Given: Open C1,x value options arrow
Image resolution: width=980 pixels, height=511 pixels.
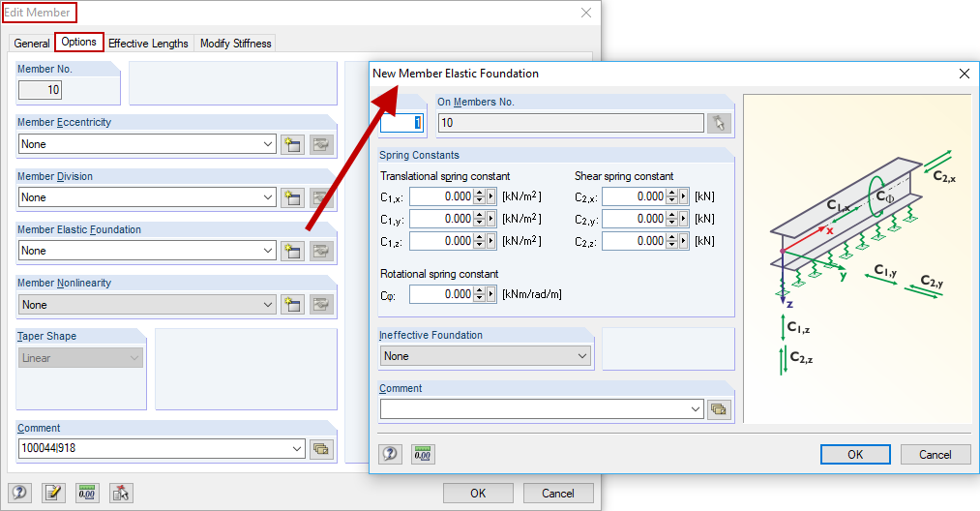Looking at the screenshot, I should [x=490, y=196].
